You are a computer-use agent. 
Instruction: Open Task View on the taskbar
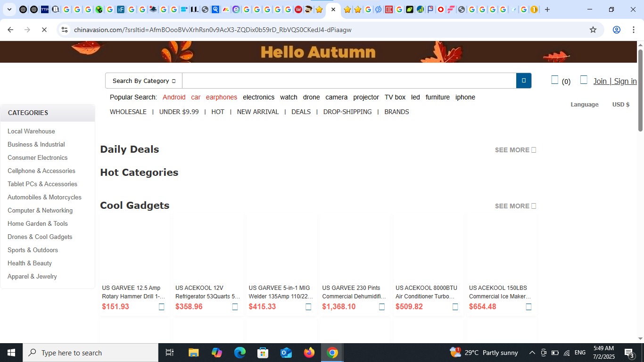tap(170, 353)
